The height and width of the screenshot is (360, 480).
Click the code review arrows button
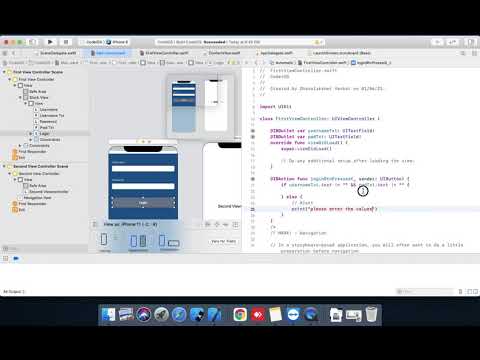coord(452,42)
